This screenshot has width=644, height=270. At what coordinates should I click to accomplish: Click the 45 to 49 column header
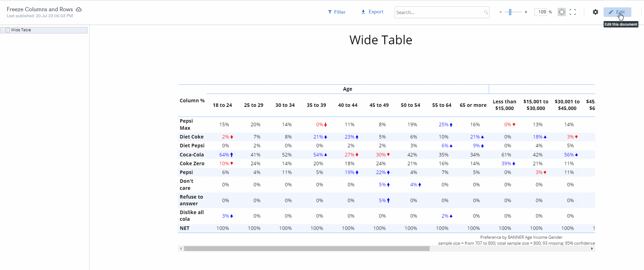click(x=379, y=105)
